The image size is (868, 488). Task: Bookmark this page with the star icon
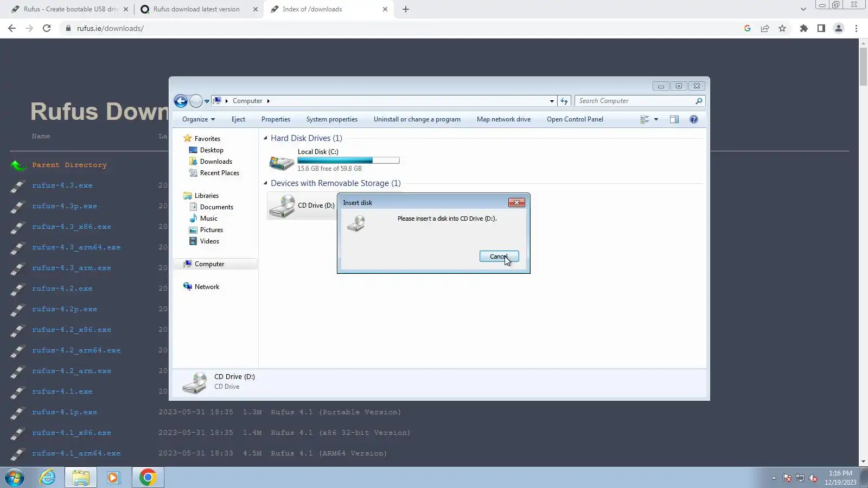(x=782, y=28)
